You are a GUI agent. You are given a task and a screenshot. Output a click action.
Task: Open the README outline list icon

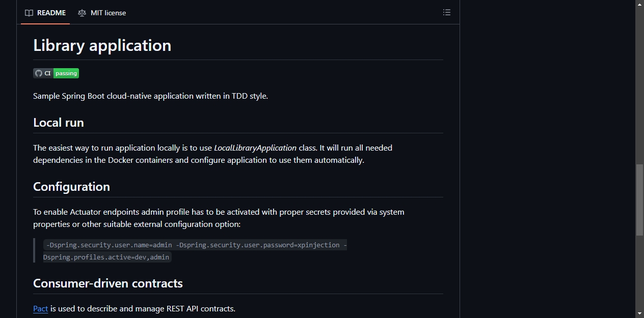click(x=447, y=12)
